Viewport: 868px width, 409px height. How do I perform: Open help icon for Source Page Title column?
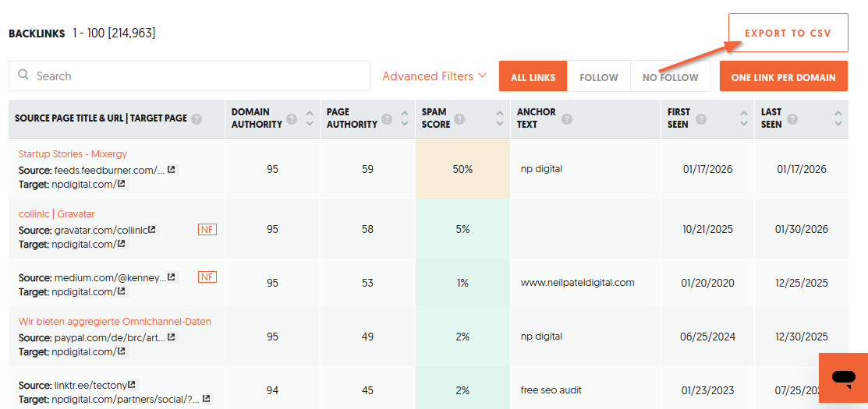[197, 119]
